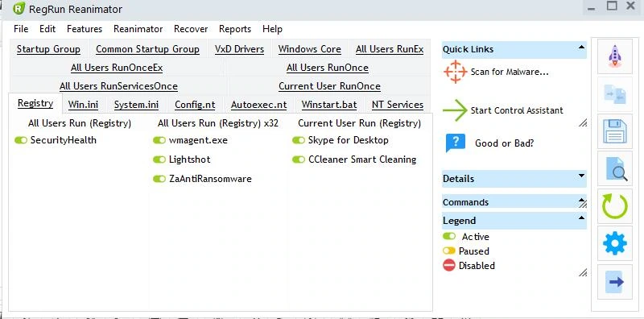Switch to All Users RunOnceEx tab
The height and width of the screenshot is (319, 644).
117,68
